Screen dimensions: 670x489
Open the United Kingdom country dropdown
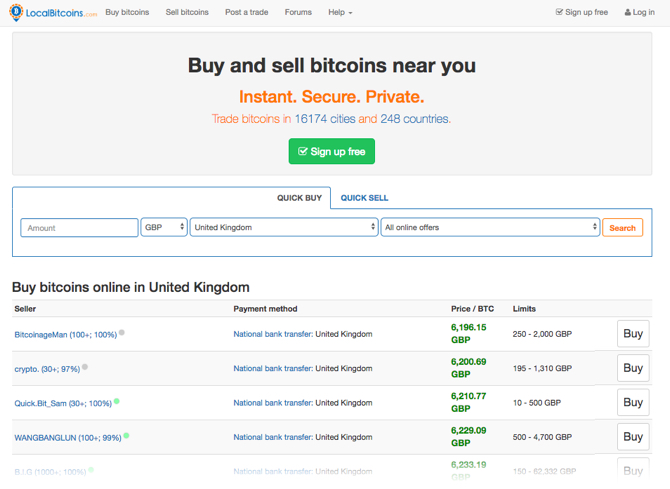point(284,227)
